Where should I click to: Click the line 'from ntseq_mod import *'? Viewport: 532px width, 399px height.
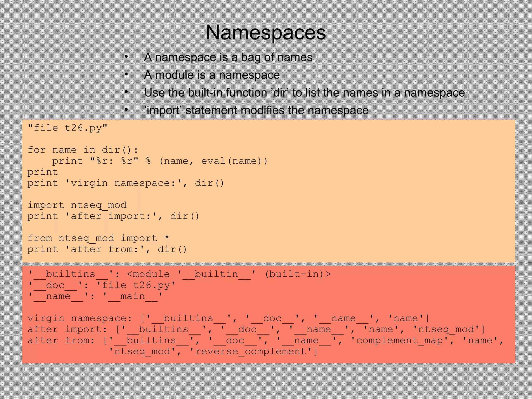(98, 238)
